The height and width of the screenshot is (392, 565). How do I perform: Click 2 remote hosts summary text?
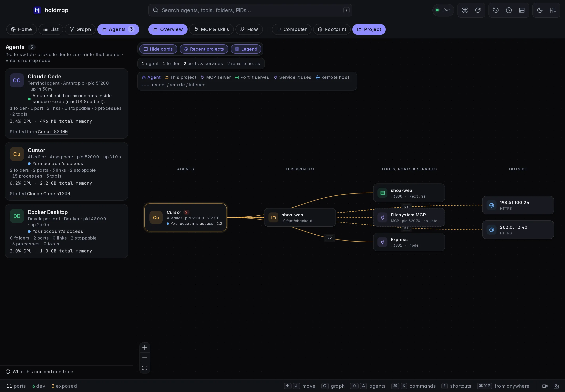pyautogui.click(x=243, y=64)
